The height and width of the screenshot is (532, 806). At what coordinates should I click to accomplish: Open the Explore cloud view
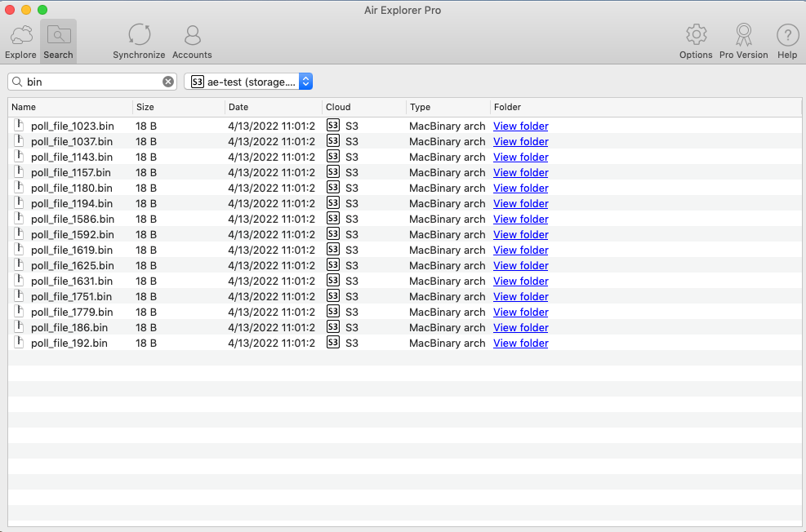20,42
